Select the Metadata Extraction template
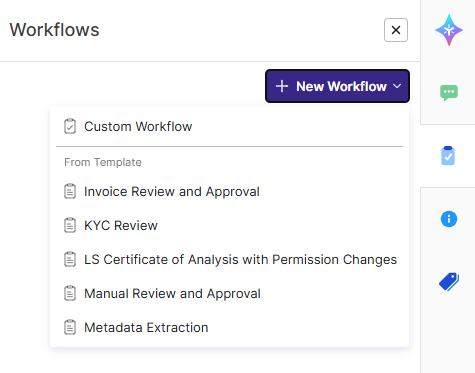 229,327
